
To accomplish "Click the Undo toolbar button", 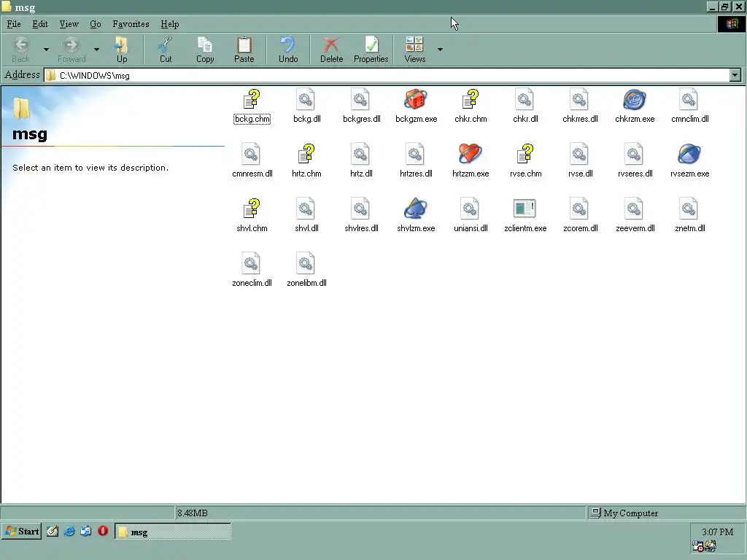I will (287, 50).
